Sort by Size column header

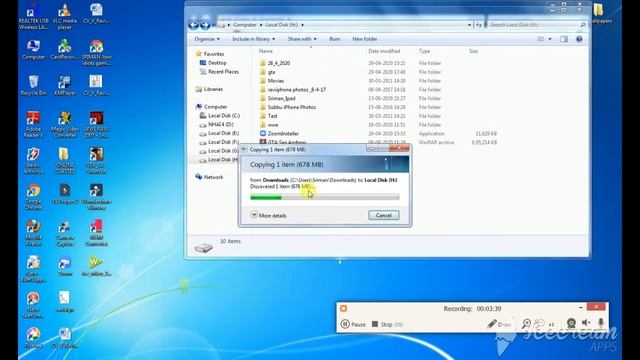point(473,51)
